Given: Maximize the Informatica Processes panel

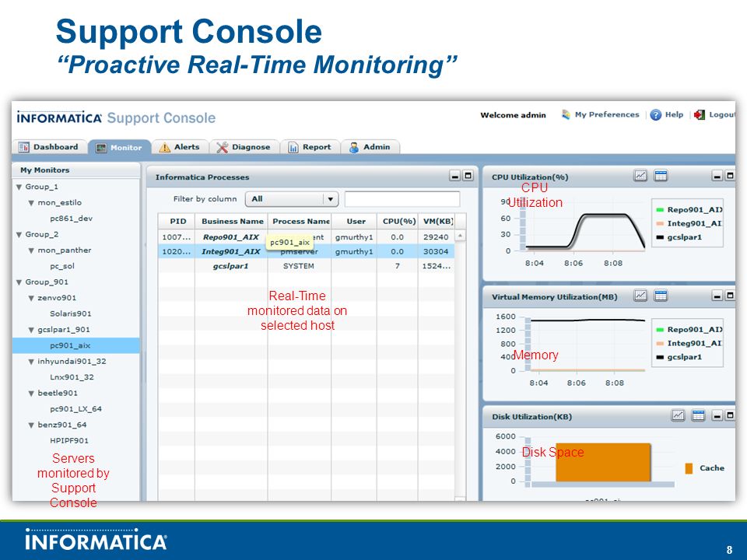Looking at the screenshot, I should (x=468, y=176).
